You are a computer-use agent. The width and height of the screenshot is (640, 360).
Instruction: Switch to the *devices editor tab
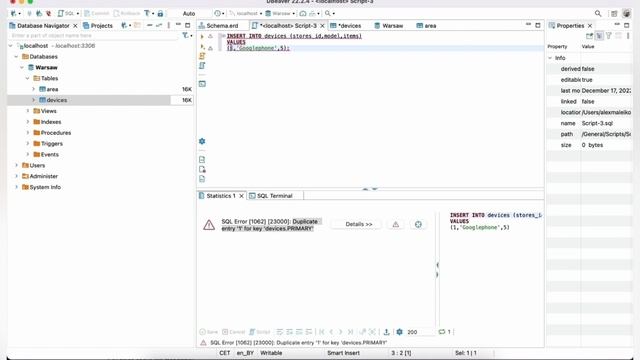[346, 25]
